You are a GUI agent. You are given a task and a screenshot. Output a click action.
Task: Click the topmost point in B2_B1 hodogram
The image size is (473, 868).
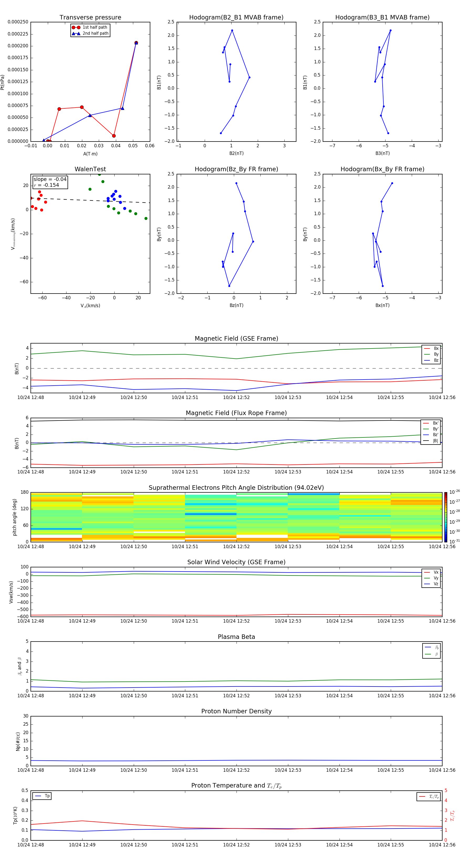pyautogui.click(x=232, y=30)
